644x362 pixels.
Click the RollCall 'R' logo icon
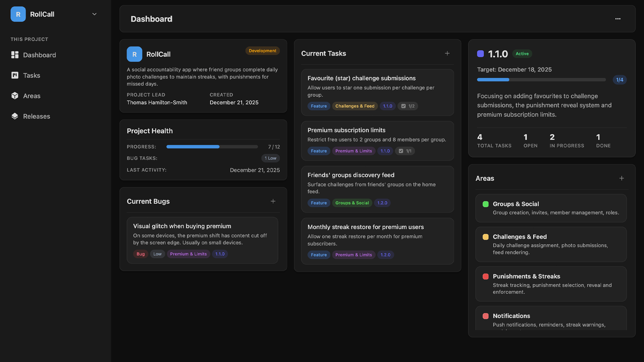[x=18, y=14]
